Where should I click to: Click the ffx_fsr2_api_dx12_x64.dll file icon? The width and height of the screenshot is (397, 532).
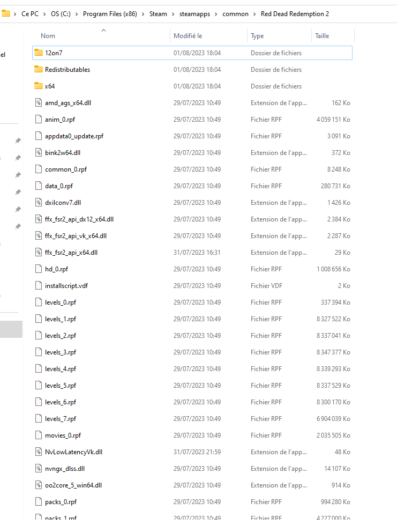pos(39,219)
